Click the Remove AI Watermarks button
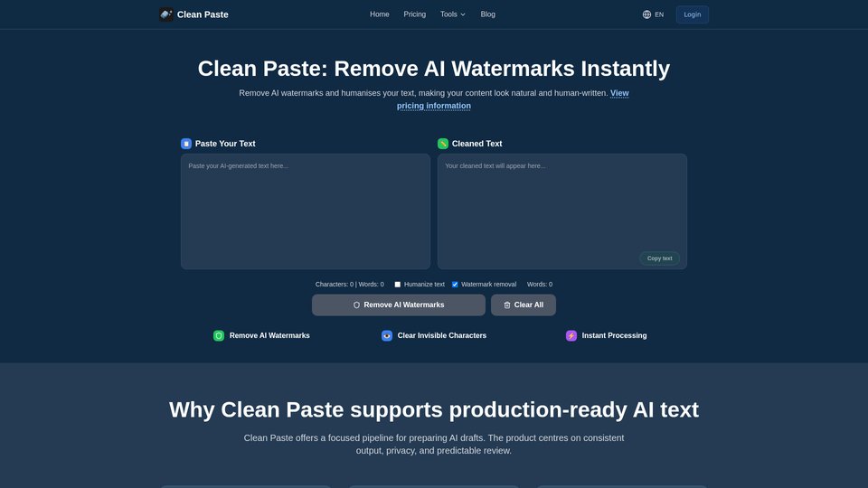Image resolution: width=868 pixels, height=488 pixels. [399, 305]
